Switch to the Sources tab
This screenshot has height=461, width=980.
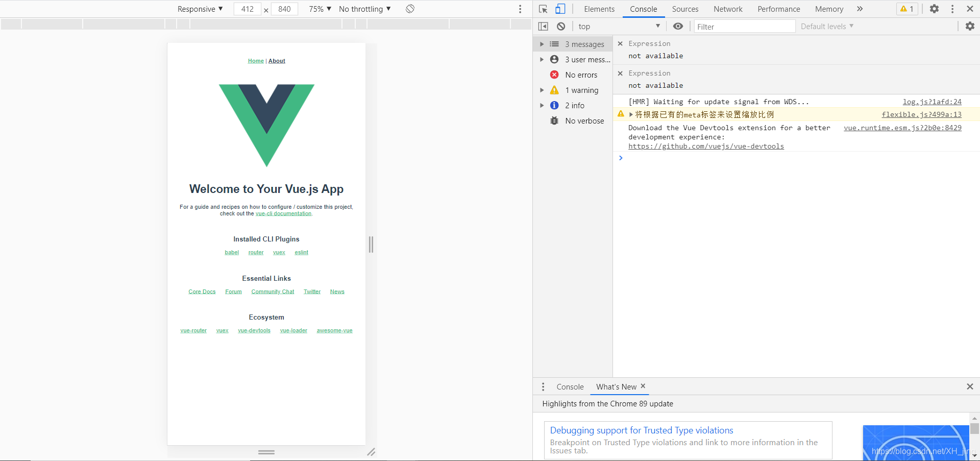click(685, 9)
